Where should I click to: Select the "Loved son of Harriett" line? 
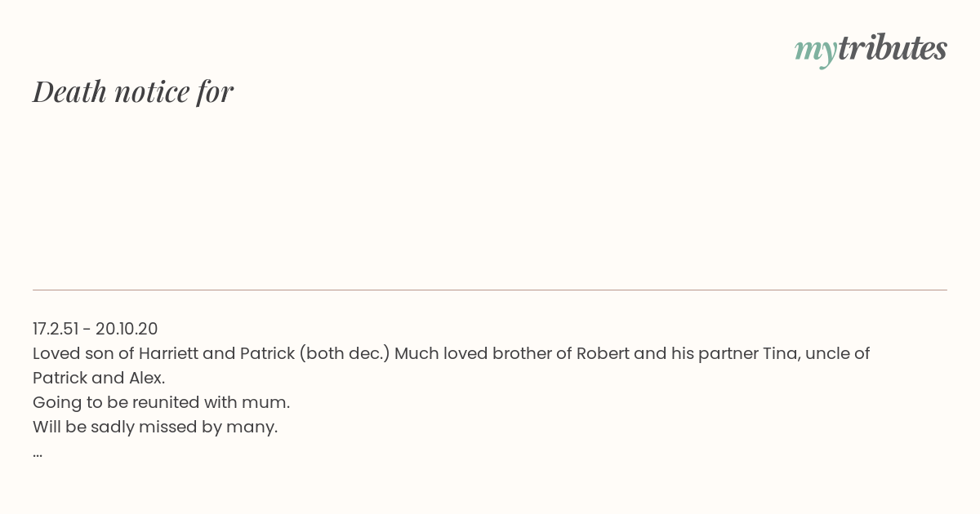point(452,353)
